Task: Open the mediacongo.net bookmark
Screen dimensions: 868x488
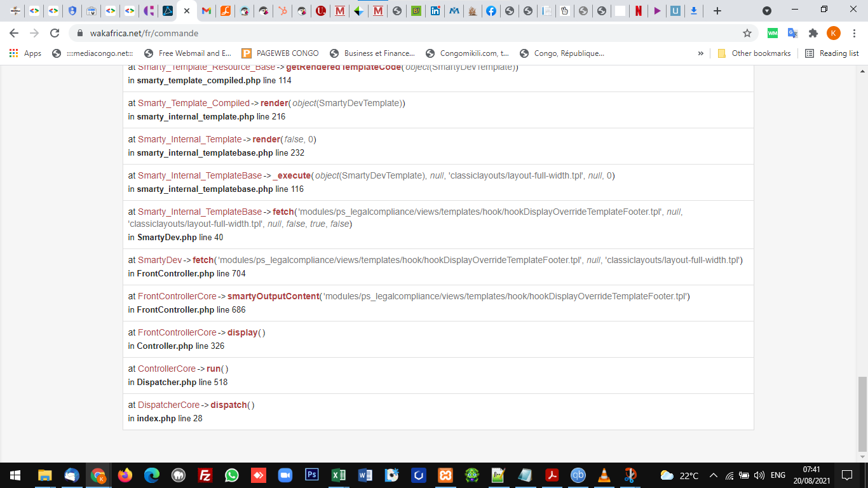Action: coord(92,53)
